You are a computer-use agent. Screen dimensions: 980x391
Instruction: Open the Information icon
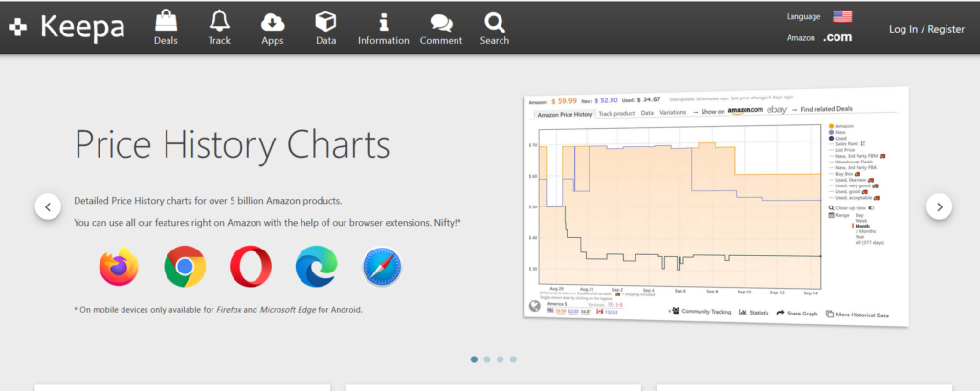(383, 22)
